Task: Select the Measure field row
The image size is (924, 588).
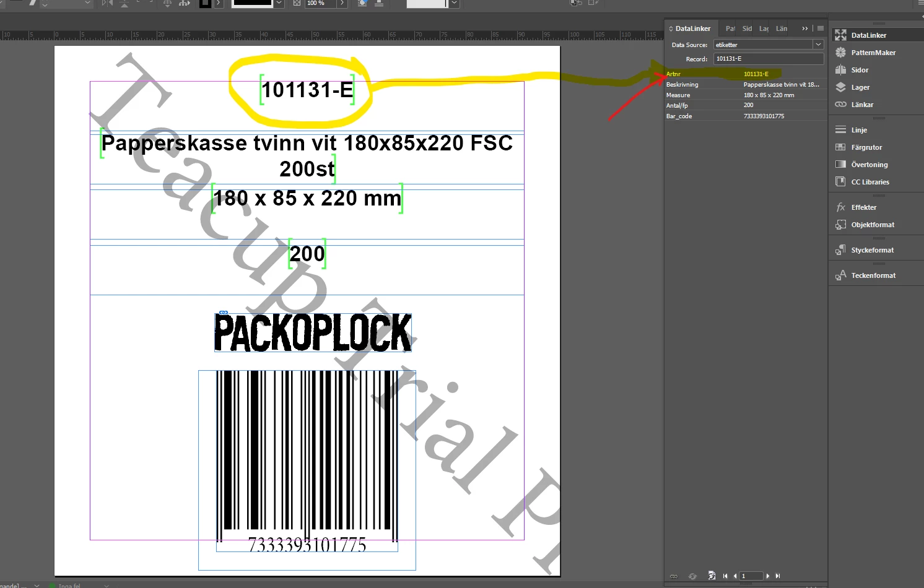Action: click(x=746, y=95)
